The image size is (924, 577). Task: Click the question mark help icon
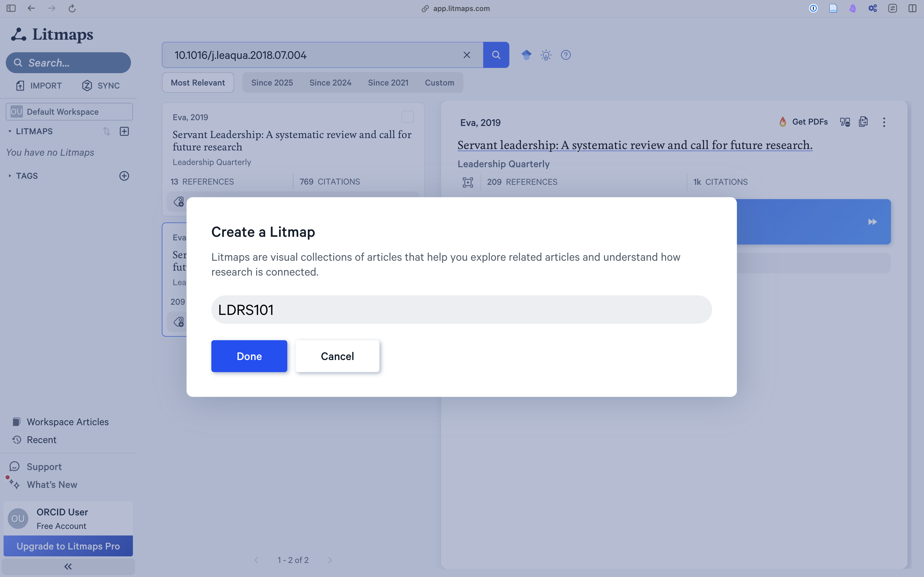(x=565, y=55)
